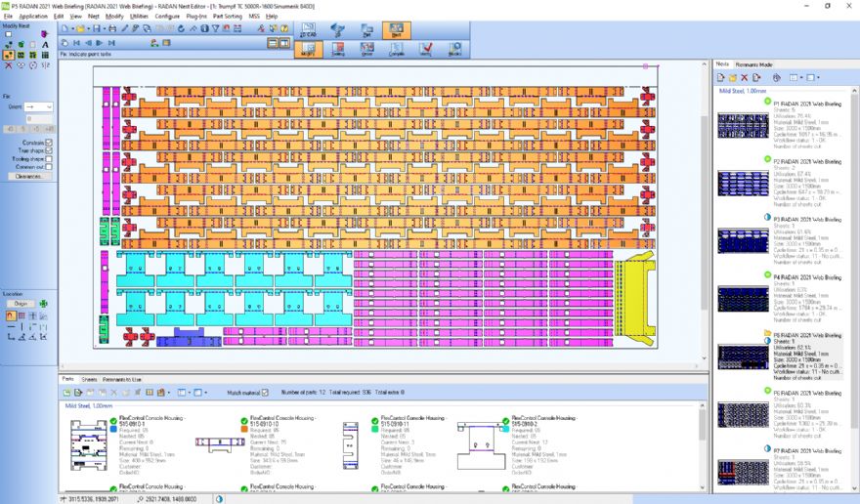This screenshot has height=504, width=860.
Task: Enable the Common cut checkbox
Action: [x=49, y=167]
